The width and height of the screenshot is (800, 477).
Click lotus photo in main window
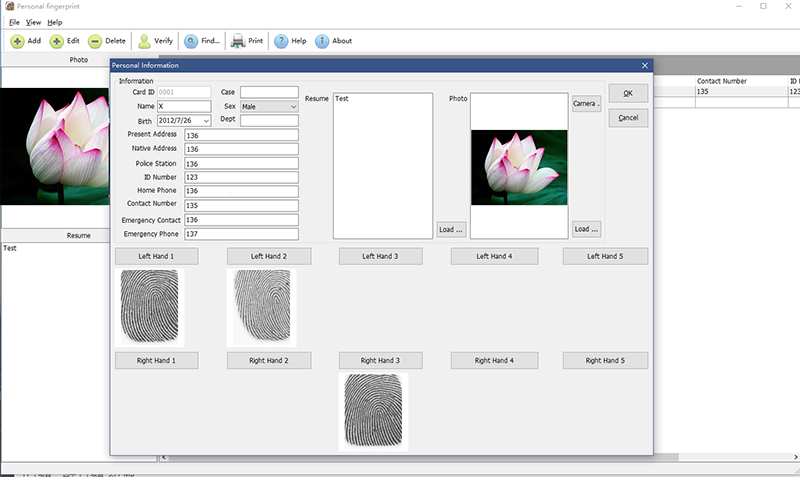[x=55, y=146]
